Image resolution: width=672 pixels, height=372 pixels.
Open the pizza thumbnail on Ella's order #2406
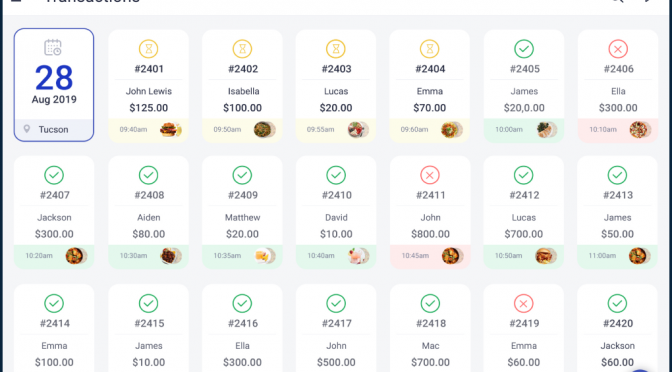coord(640,129)
